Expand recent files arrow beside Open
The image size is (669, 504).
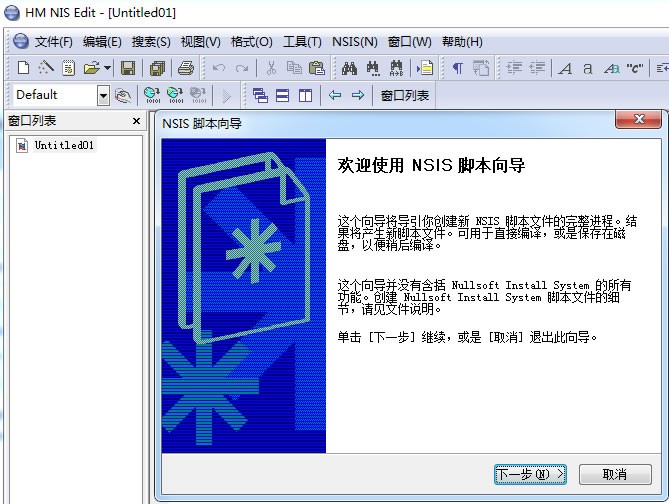pyautogui.click(x=107, y=68)
